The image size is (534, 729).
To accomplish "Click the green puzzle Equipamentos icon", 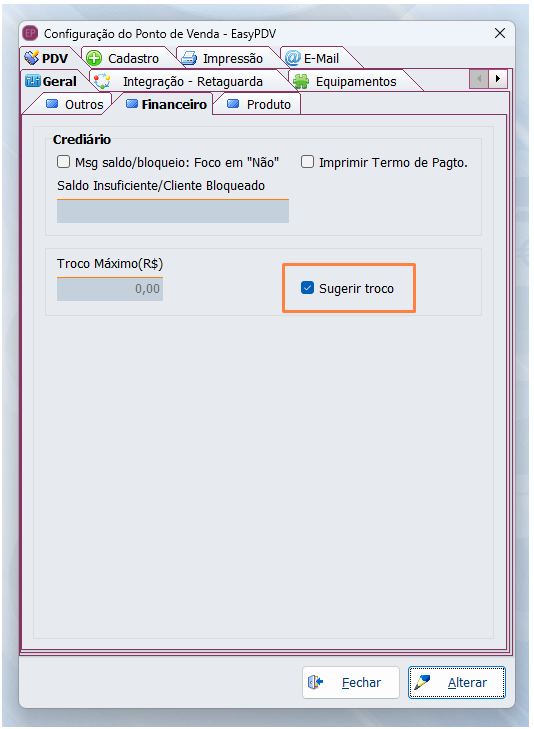I will [301, 81].
